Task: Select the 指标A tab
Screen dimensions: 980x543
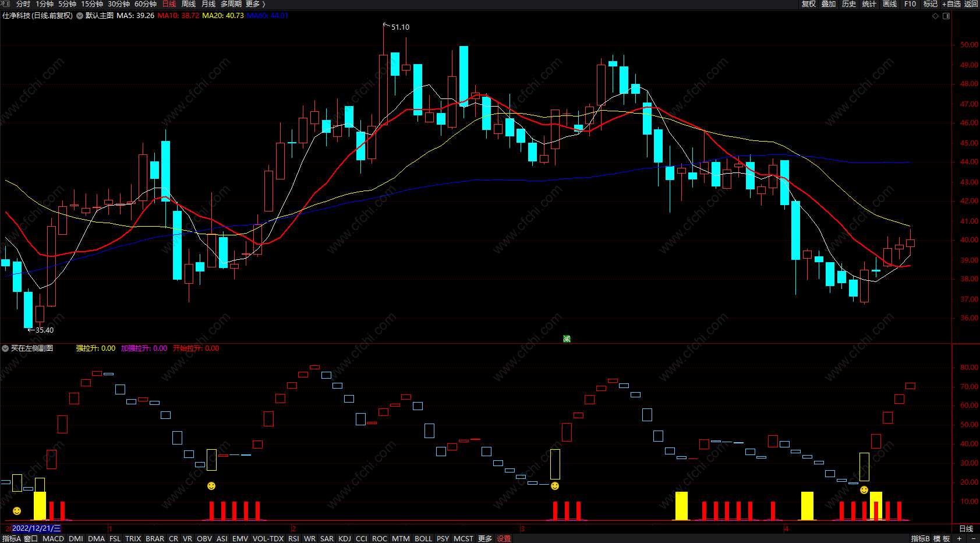Action: [12, 539]
